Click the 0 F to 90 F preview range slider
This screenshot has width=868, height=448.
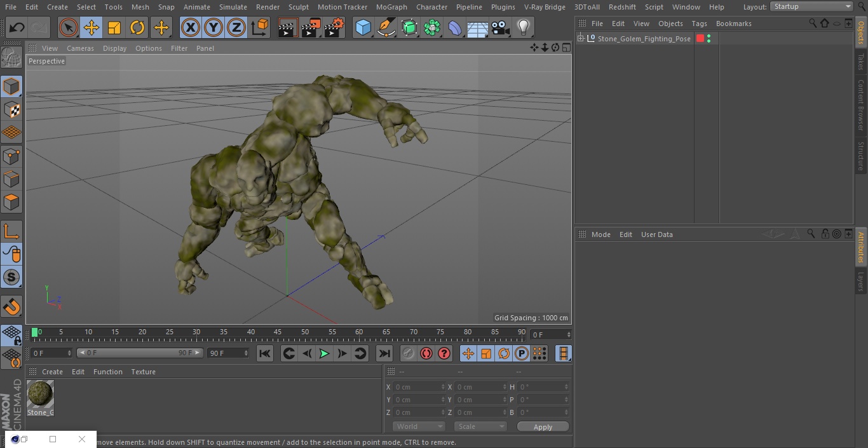[140, 353]
